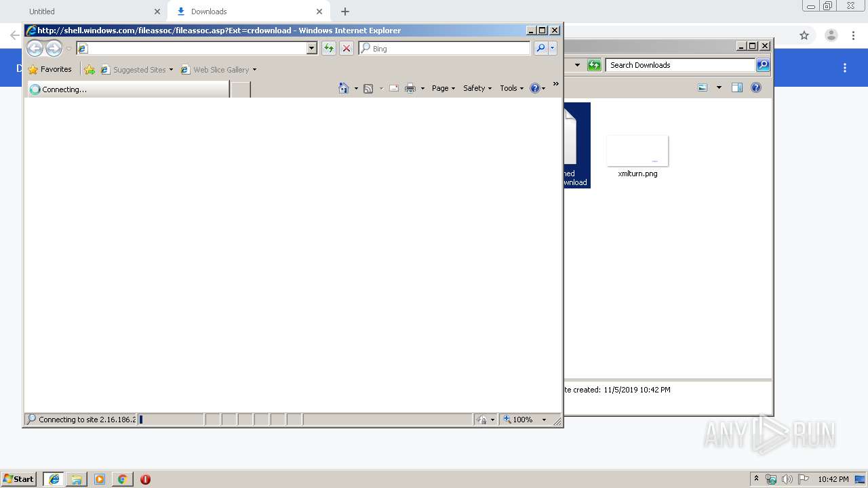Close the Downloads Chrome tab
This screenshot has height=488, width=868.
319,12
